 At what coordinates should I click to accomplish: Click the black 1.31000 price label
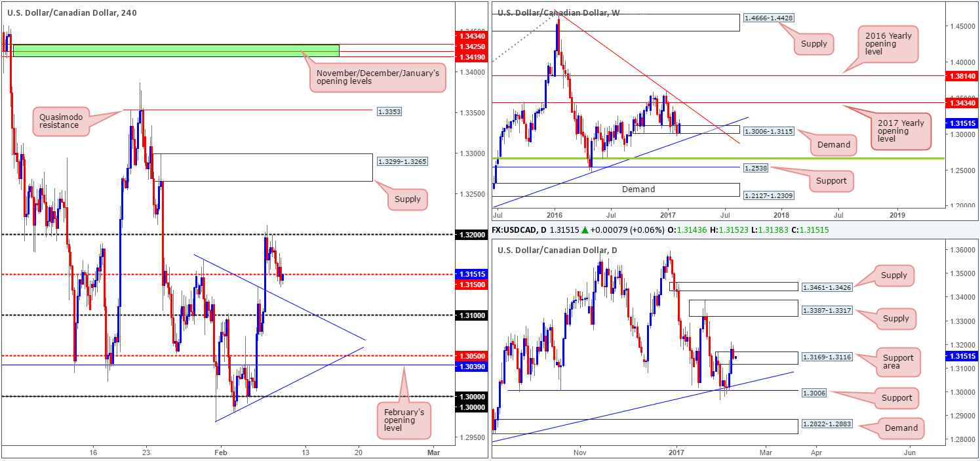(x=471, y=315)
